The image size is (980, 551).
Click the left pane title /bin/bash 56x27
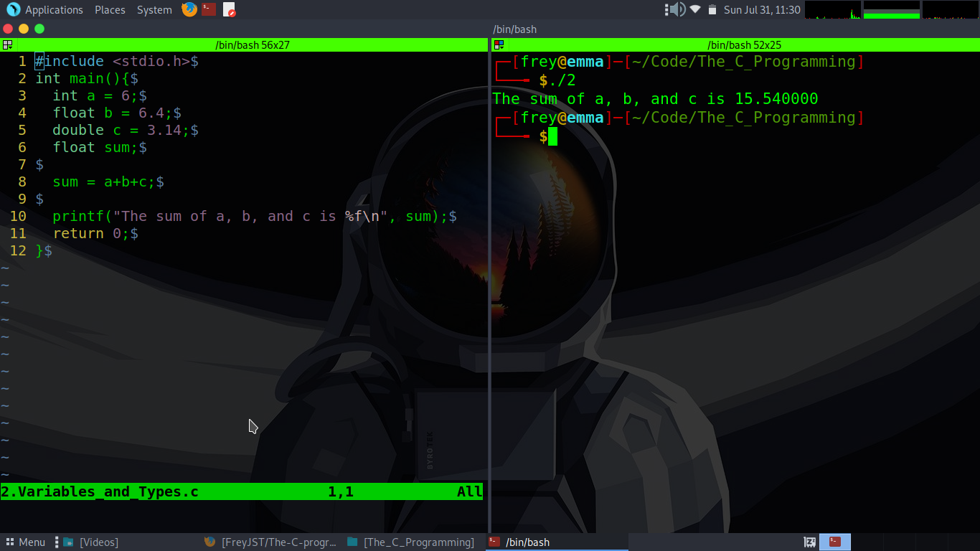point(253,44)
